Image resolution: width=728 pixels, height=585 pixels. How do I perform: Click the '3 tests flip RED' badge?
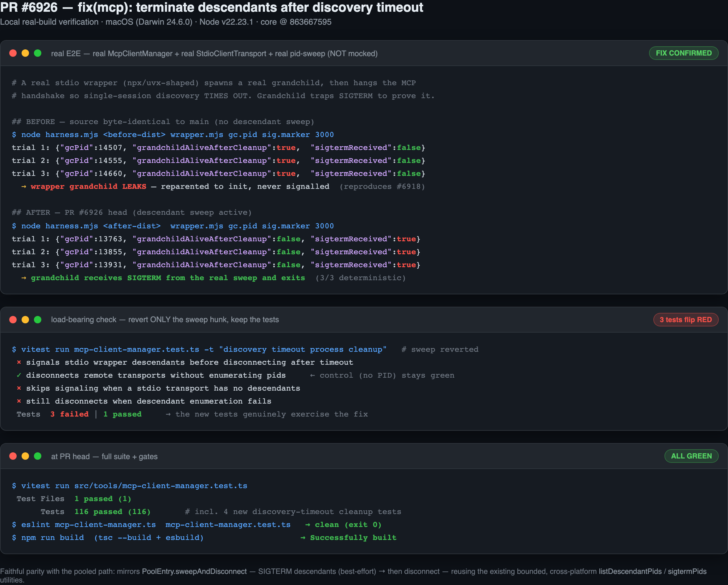pos(685,320)
